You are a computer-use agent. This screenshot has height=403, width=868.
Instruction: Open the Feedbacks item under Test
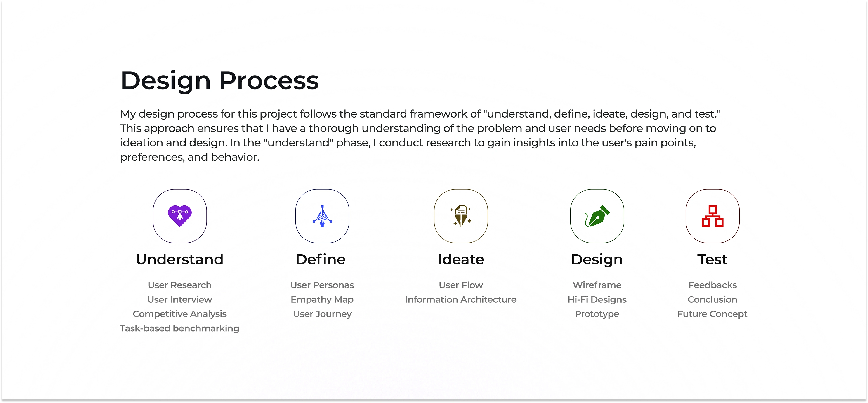click(712, 285)
